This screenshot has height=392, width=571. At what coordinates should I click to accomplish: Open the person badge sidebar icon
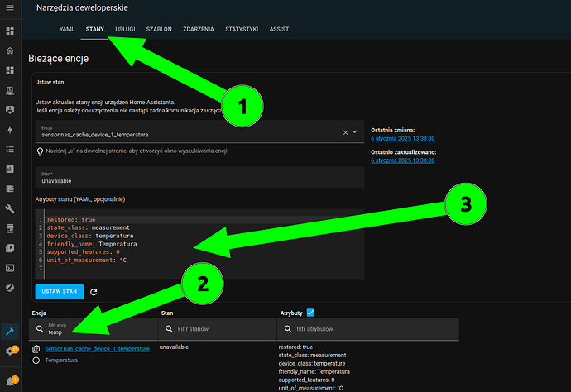(x=10, y=110)
